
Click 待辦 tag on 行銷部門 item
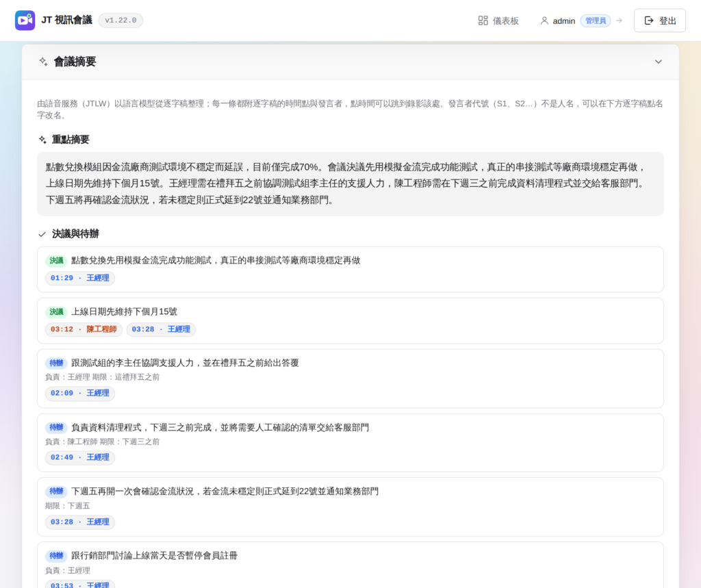pyautogui.click(x=56, y=556)
